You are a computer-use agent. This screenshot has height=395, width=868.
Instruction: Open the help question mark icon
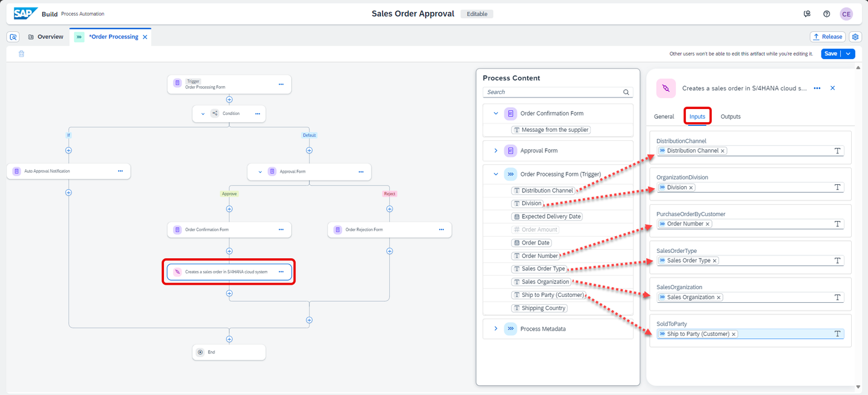(826, 14)
